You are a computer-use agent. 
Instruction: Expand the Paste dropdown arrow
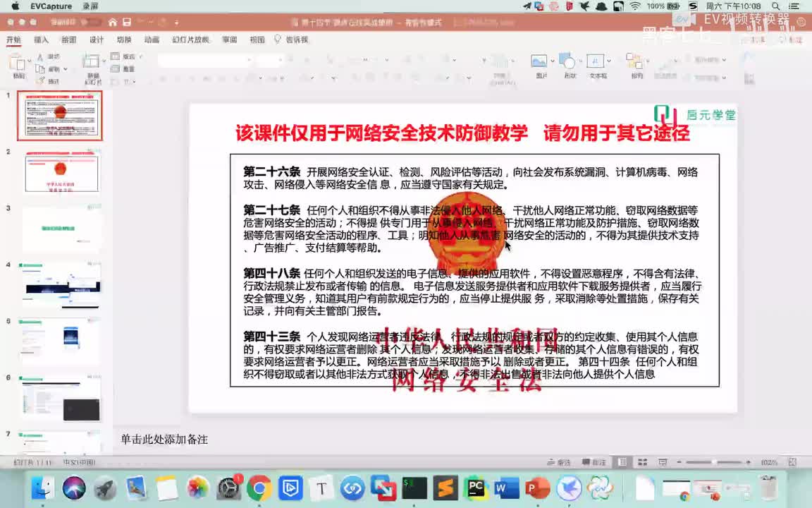tap(29, 61)
